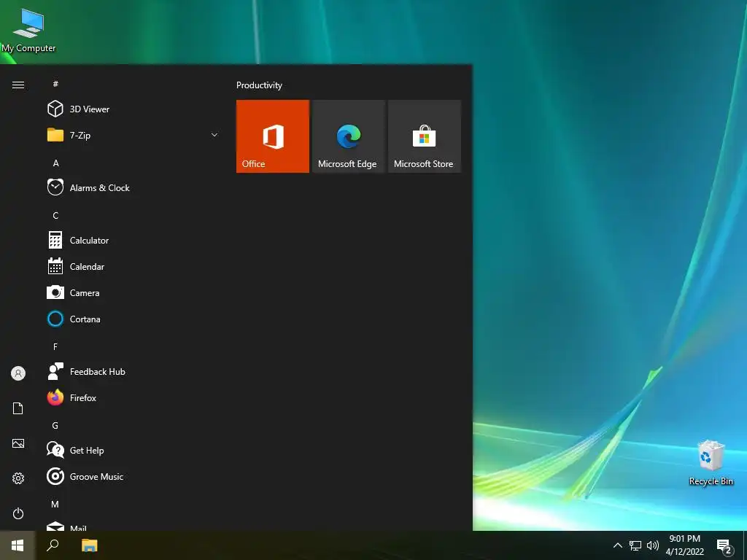Click the 'M' letter group header
Viewport: 747px width, 560px height.
pos(55,504)
